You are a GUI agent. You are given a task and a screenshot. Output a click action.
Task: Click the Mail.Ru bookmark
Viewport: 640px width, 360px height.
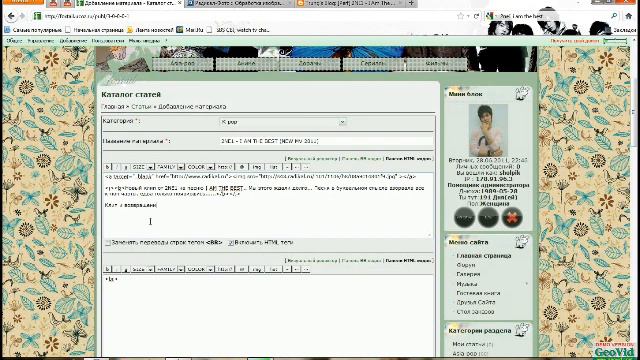pos(190,30)
